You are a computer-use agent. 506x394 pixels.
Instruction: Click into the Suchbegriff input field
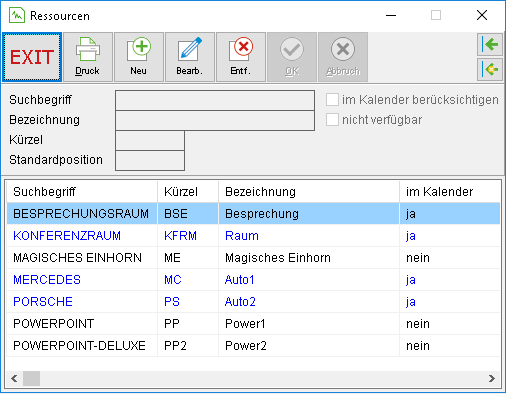point(215,100)
